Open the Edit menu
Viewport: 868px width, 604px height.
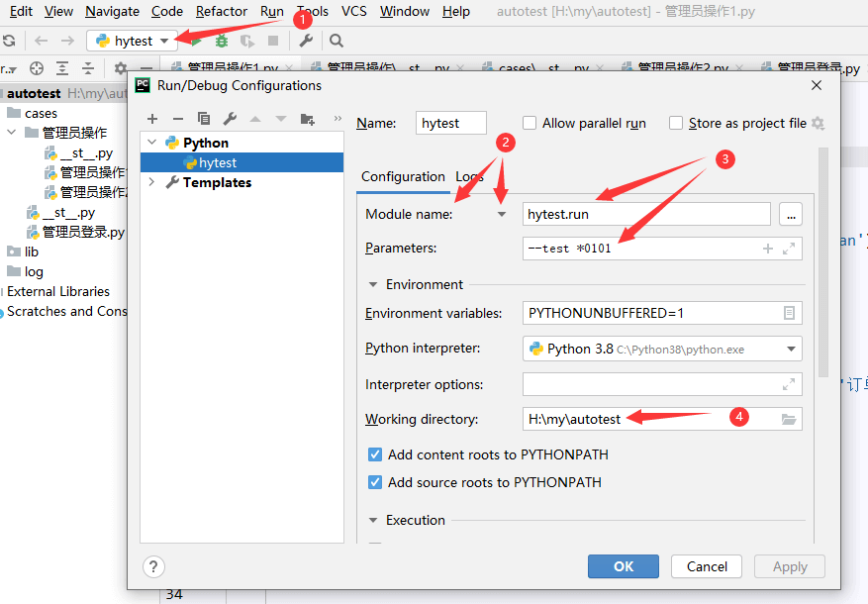pyautogui.click(x=21, y=11)
